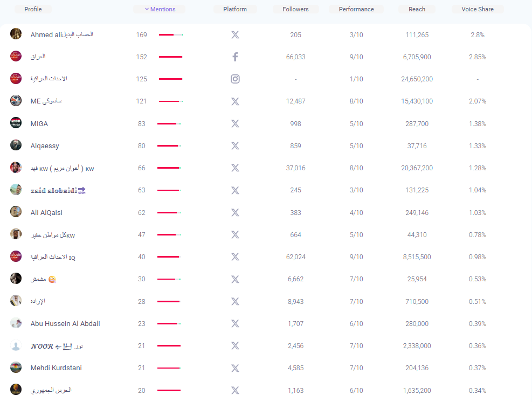Click the X icon for Alqaessy
The image size is (532, 402).
click(x=235, y=145)
